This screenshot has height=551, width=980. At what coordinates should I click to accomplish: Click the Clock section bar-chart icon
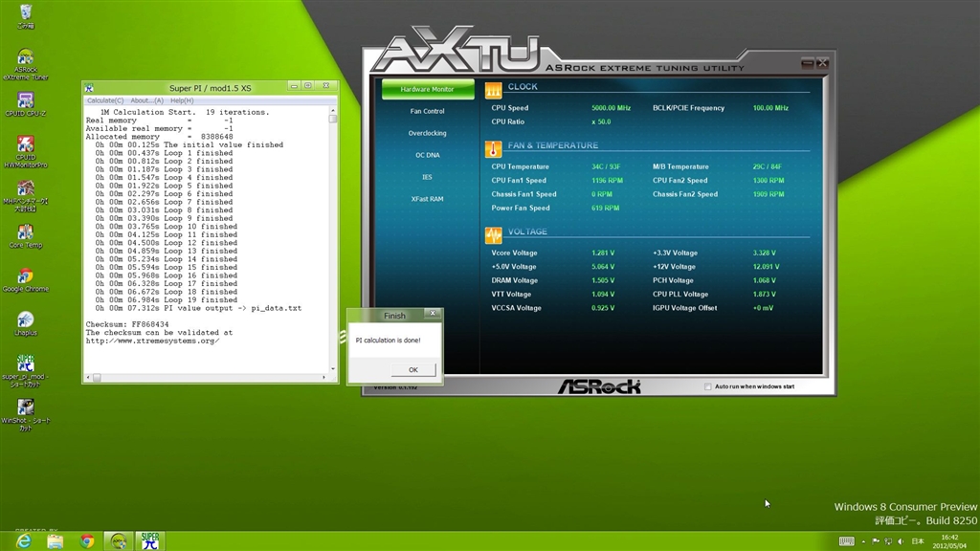click(493, 91)
